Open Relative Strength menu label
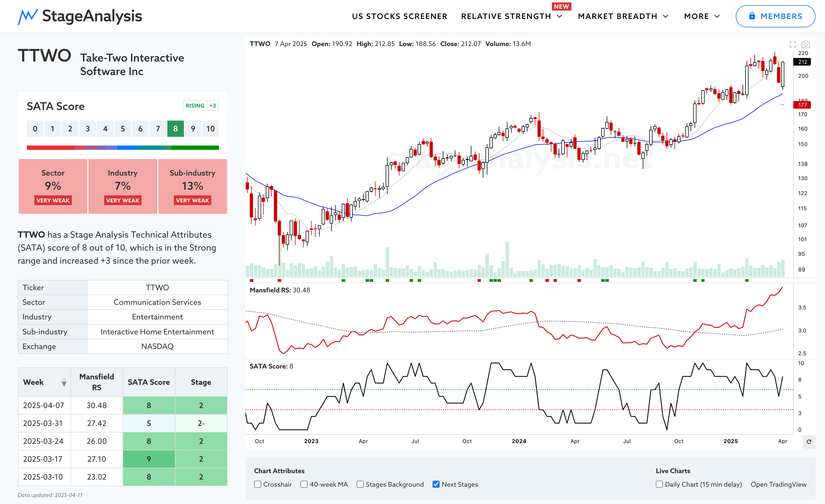 506,16
